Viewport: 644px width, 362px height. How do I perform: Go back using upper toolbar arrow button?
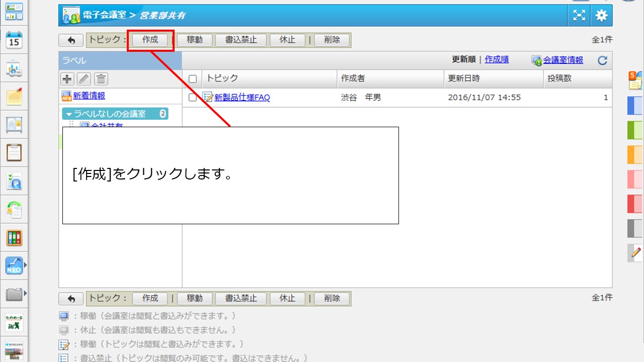(x=71, y=40)
